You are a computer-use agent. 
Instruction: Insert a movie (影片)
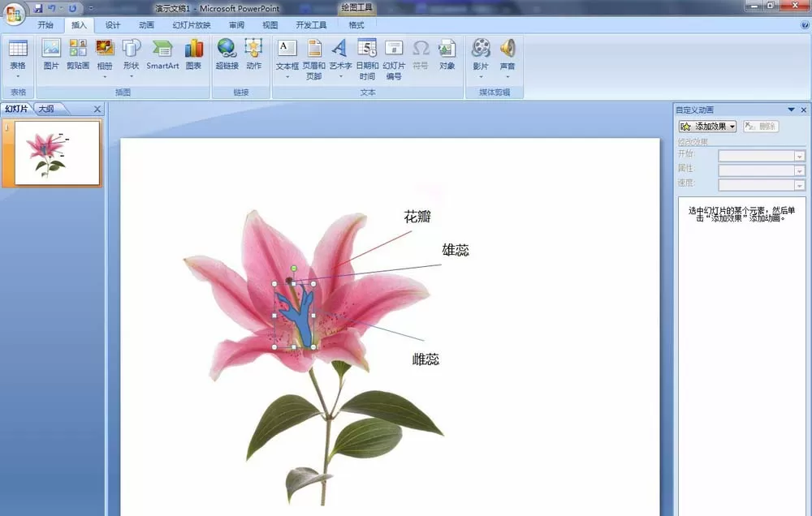(481, 58)
